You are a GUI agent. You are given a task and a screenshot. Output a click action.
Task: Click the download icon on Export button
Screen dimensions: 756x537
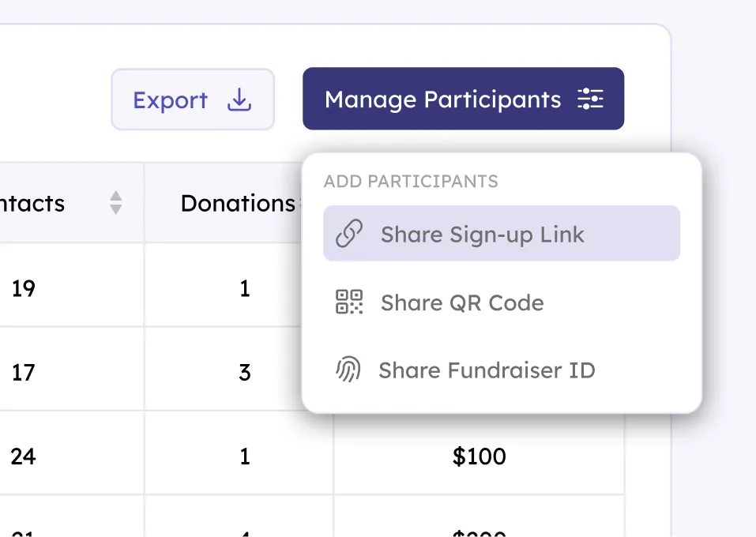[x=238, y=100]
